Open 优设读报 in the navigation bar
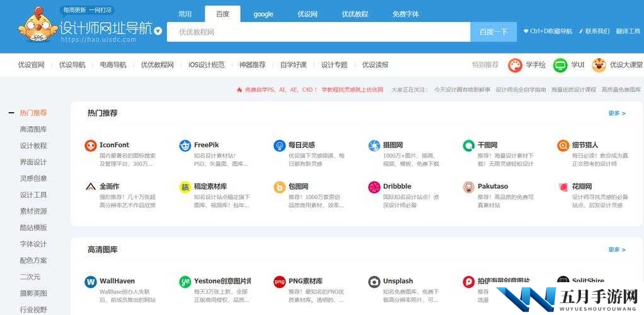The image size is (644, 315). coord(376,65)
